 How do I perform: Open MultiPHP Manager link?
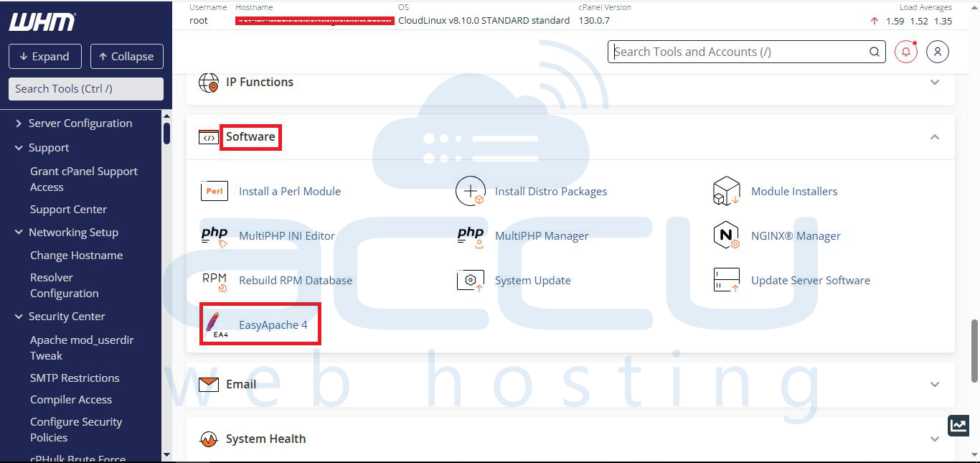coord(541,235)
